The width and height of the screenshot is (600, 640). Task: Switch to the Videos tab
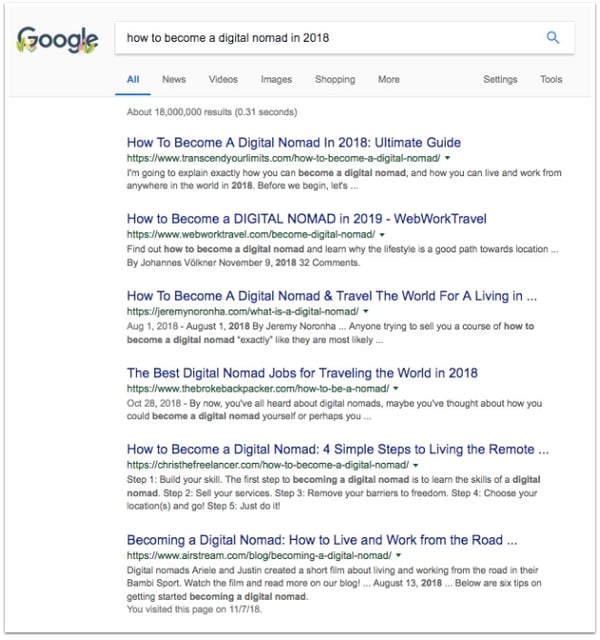[x=223, y=79]
